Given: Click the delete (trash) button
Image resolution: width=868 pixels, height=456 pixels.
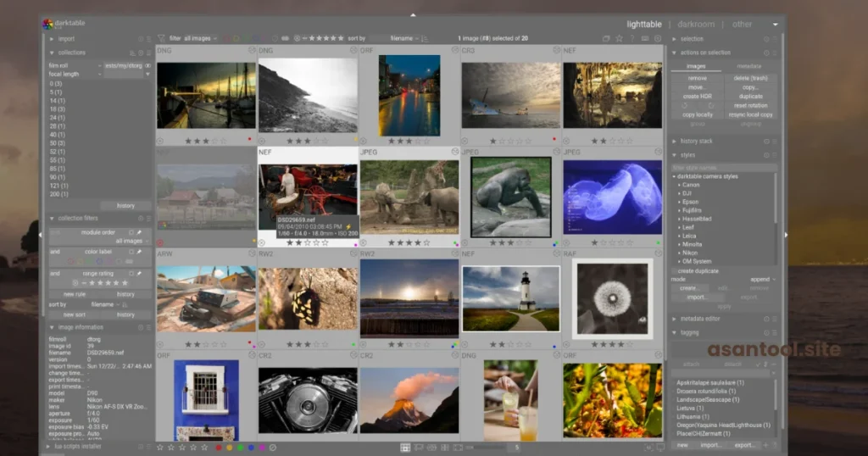Looking at the screenshot, I should click(750, 79).
